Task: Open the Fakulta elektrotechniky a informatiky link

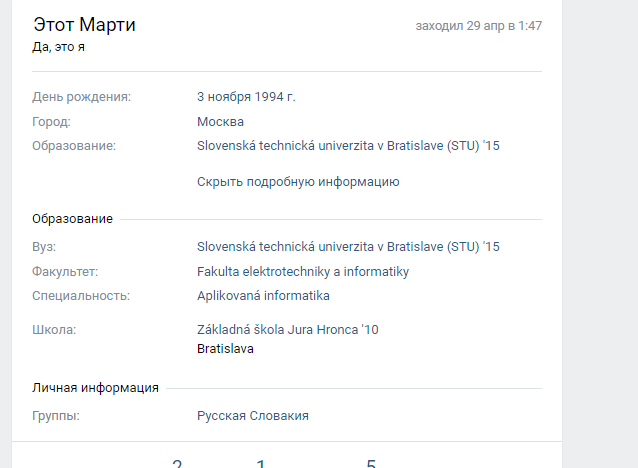Action: point(303,271)
